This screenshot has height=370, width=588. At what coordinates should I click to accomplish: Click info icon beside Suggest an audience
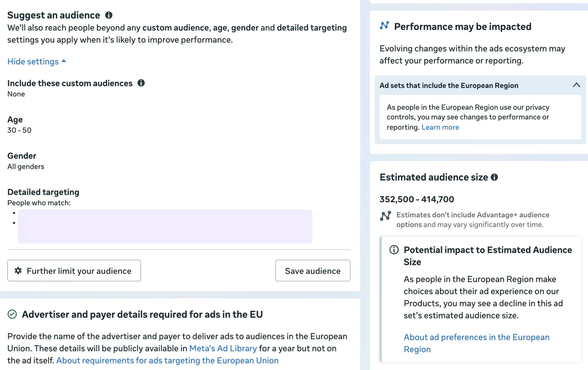tap(109, 15)
